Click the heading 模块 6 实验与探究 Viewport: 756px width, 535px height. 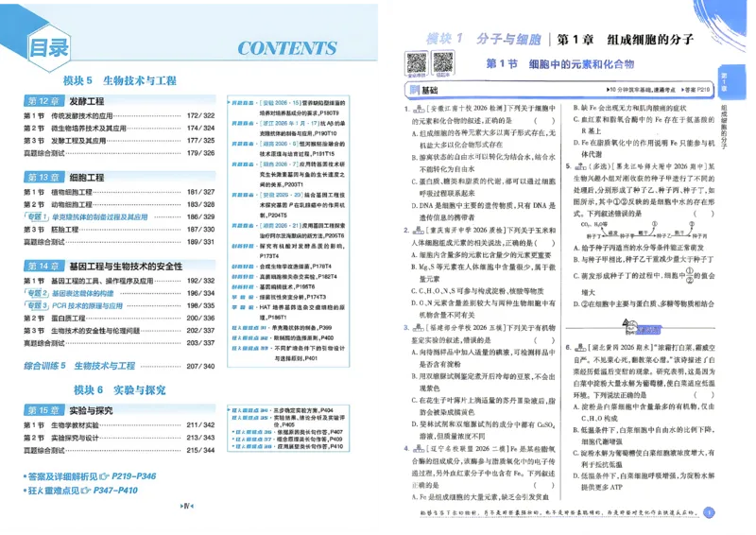(120, 389)
